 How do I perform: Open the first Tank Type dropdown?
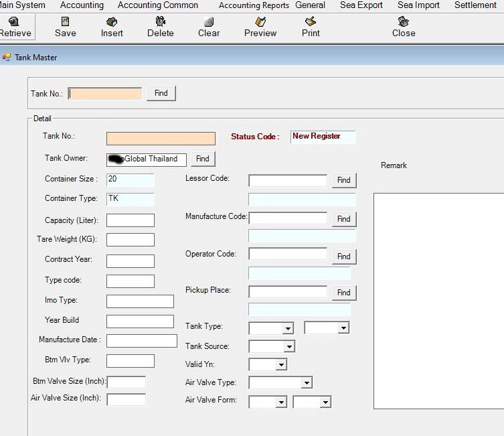pyautogui.click(x=288, y=328)
